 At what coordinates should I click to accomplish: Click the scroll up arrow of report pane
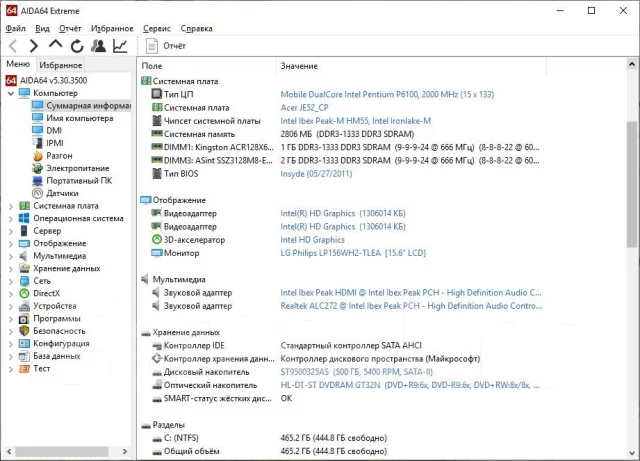632,64
